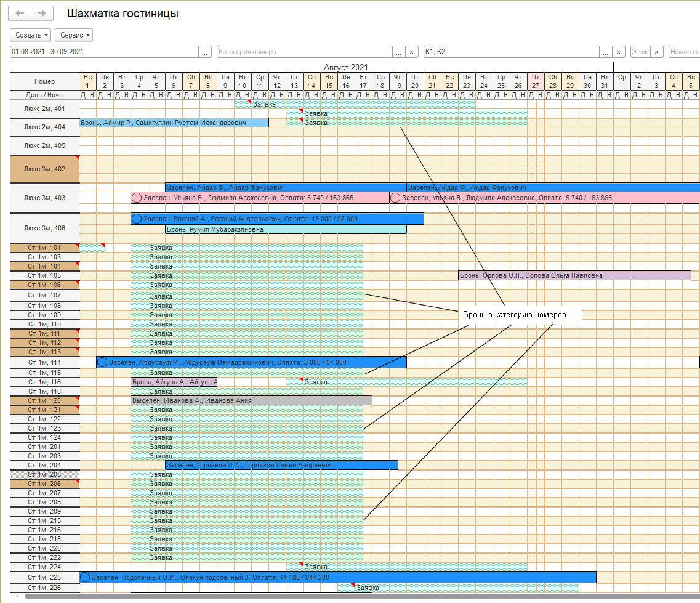The image size is (700, 603).
Task: Click pink circle icon on first Ульяна В. booking
Action: [137, 198]
